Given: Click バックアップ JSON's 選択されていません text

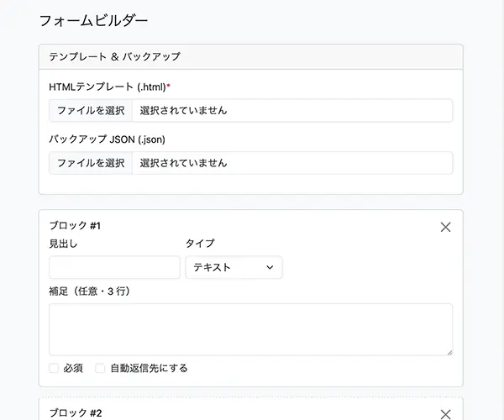Looking at the screenshot, I should coord(183,163).
